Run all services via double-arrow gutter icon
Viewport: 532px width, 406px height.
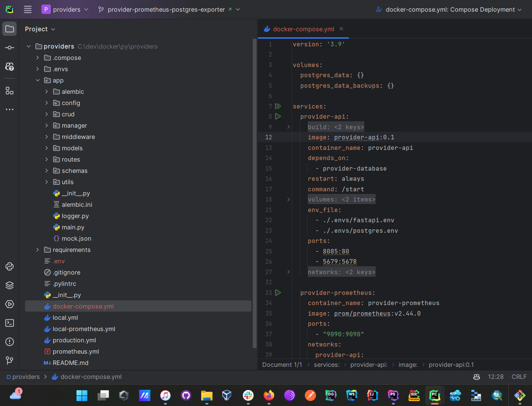[278, 106]
